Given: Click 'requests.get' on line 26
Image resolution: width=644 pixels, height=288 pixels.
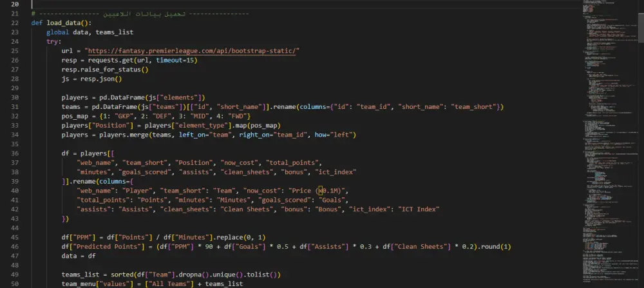Looking at the screenshot, I should point(111,61).
